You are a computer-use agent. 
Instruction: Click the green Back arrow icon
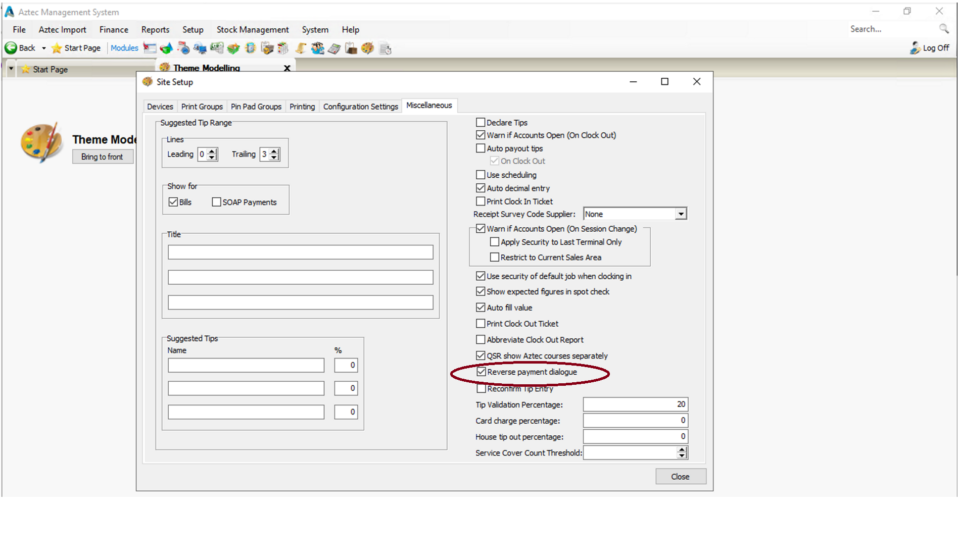(x=11, y=48)
